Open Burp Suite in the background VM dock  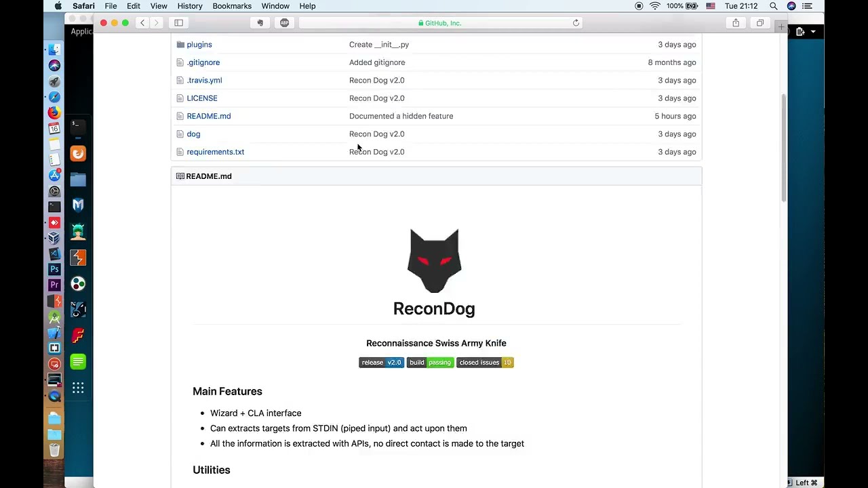click(x=78, y=258)
